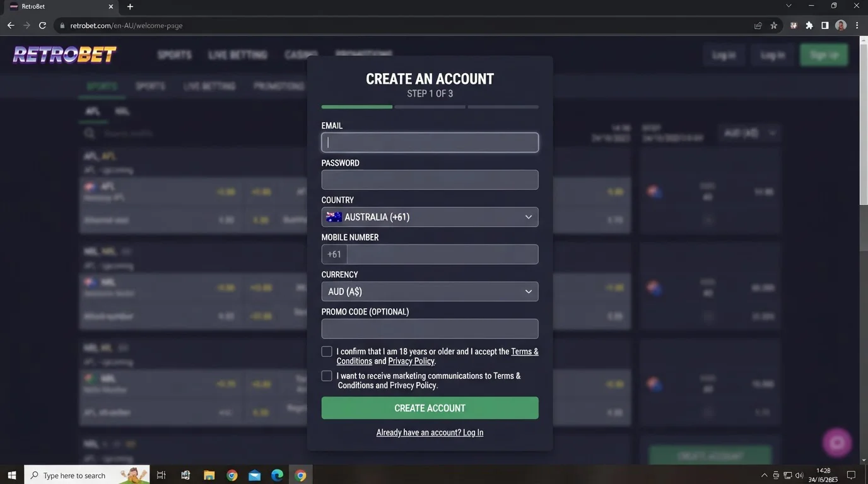Open Task View in the taskbar
The height and width of the screenshot is (484, 868).
point(161,475)
